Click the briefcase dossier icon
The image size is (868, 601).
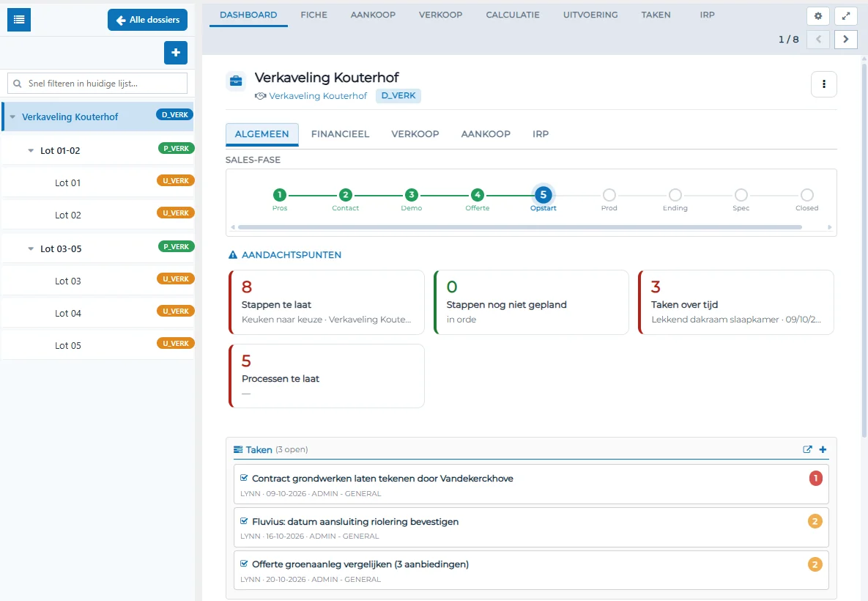tap(236, 81)
